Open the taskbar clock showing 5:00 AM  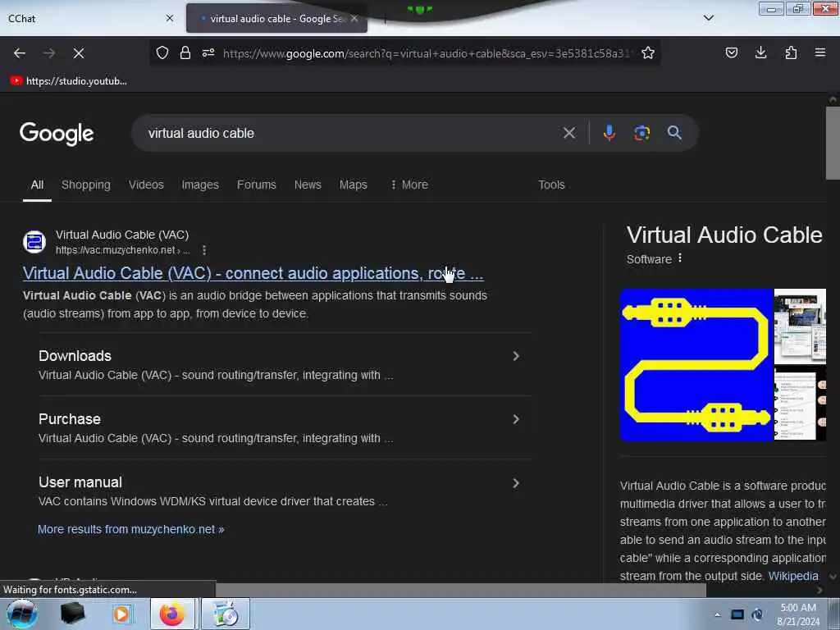[x=798, y=614]
